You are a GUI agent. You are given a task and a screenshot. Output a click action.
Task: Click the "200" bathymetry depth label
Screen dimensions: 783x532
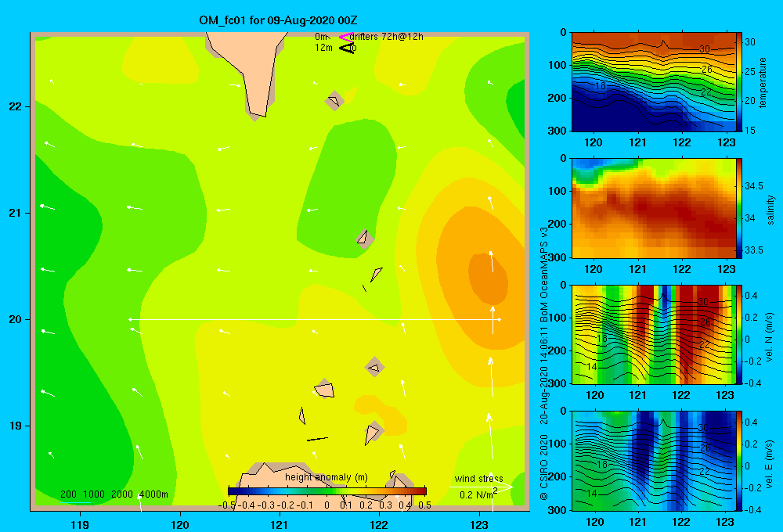pos(68,494)
